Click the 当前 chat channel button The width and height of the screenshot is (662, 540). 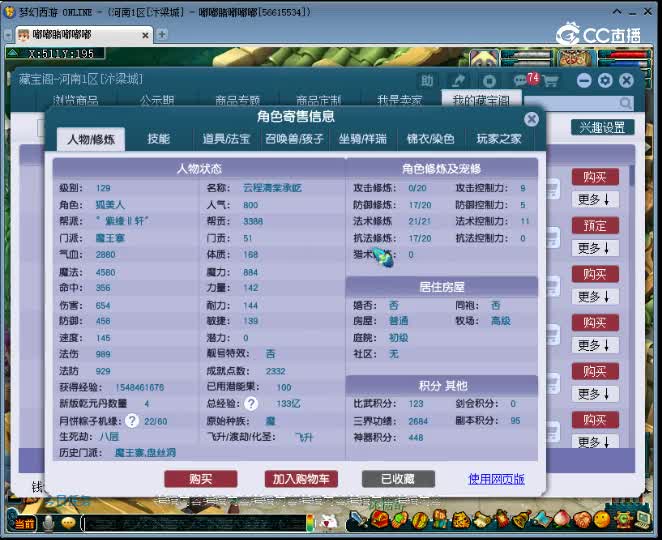tap(24, 524)
